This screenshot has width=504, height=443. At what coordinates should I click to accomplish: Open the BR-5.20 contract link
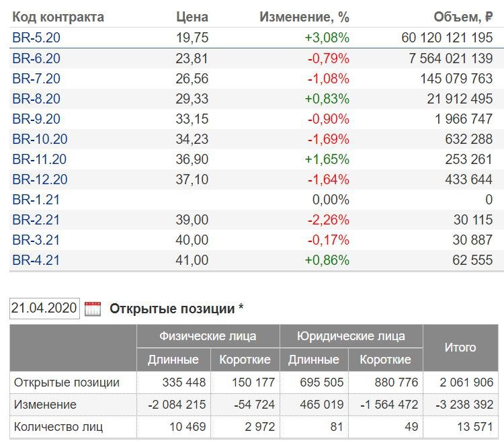36,38
